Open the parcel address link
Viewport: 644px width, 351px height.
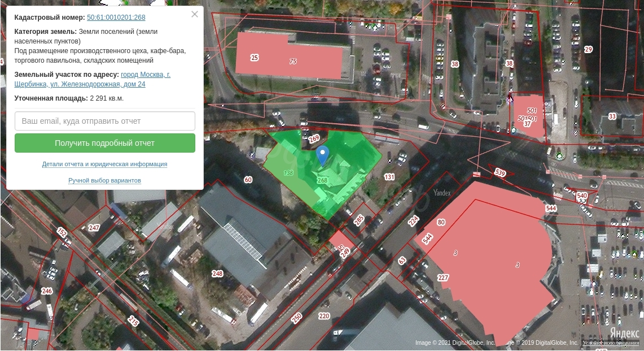(92, 79)
